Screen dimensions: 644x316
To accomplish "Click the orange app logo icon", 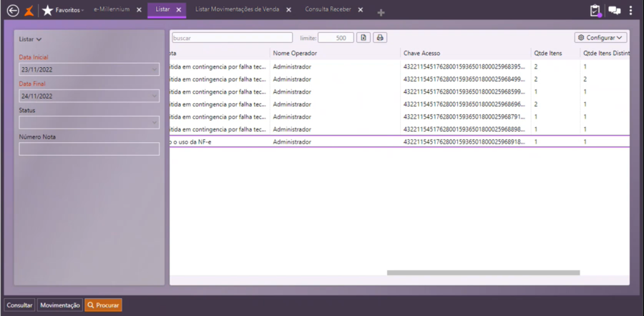I will pos(29,10).
